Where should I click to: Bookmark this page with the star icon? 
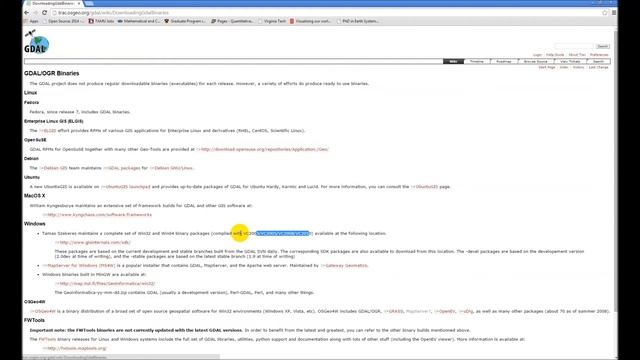coord(605,13)
